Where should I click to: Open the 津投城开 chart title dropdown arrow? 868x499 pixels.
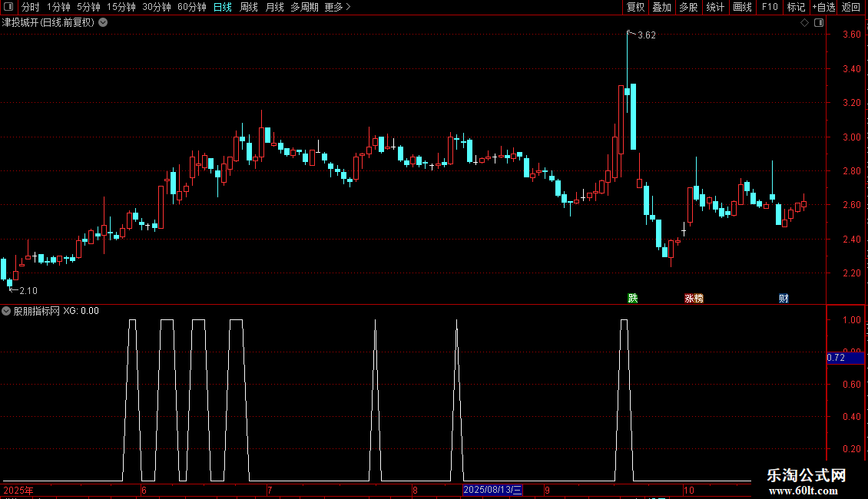(x=103, y=23)
